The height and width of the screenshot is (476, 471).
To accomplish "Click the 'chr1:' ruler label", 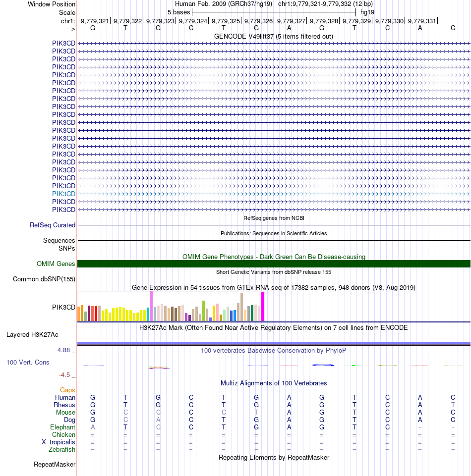I will tap(68, 21).
